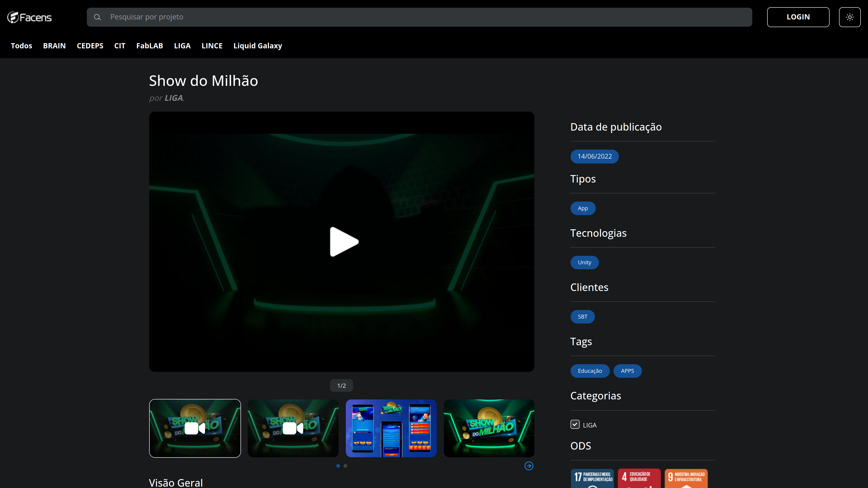The height and width of the screenshot is (488, 868).
Task: Click the Show do Milhão title
Action: [x=203, y=81]
